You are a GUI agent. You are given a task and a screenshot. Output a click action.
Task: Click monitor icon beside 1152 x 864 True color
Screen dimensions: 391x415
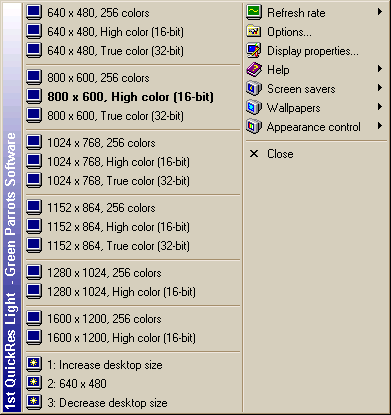tap(34, 246)
